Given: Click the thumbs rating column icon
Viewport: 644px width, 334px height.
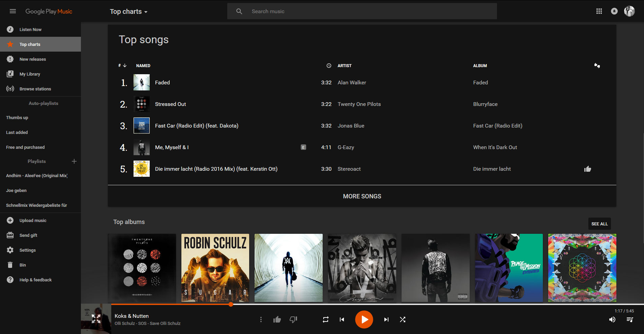Looking at the screenshot, I should click(597, 65).
